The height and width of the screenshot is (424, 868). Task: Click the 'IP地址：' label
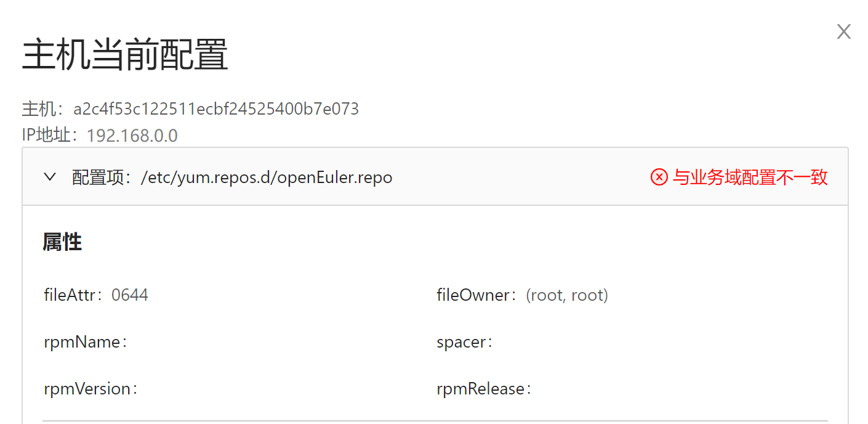pyautogui.click(x=50, y=136)
